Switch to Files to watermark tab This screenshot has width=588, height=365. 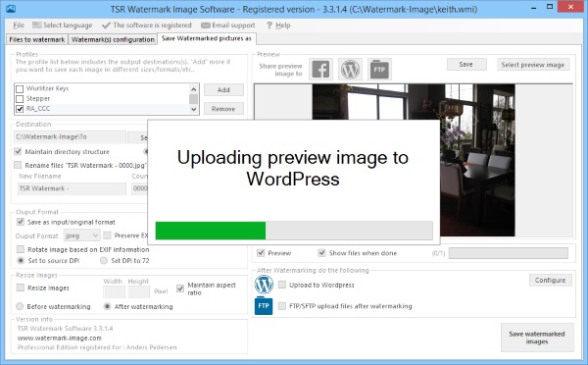click(x=37, y=39)
